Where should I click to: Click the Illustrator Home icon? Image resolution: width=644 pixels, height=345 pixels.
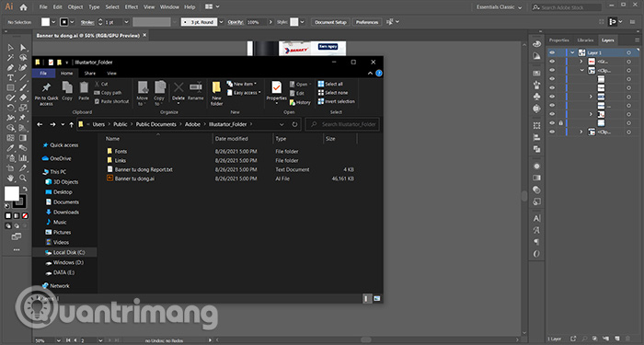[23, 7]
